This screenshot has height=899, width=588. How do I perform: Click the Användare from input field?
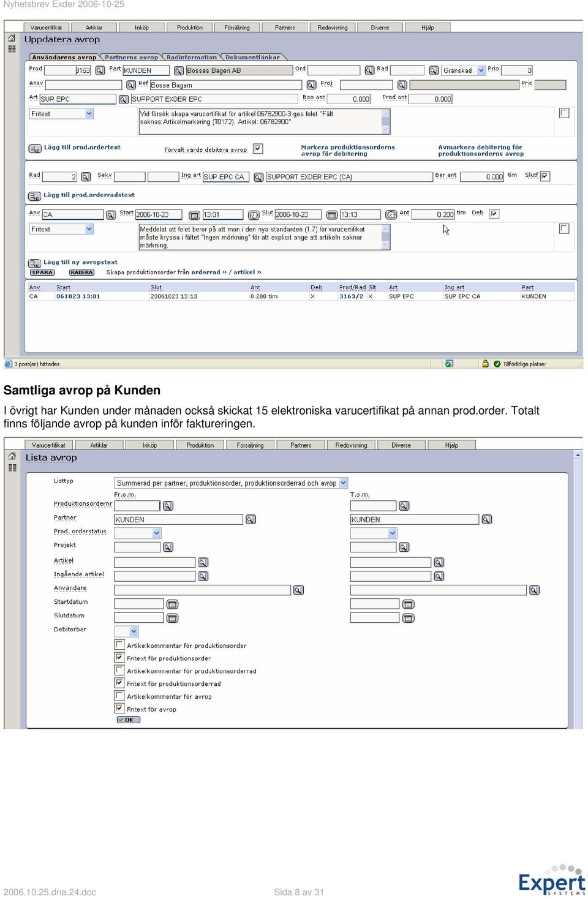pos(202,590)
